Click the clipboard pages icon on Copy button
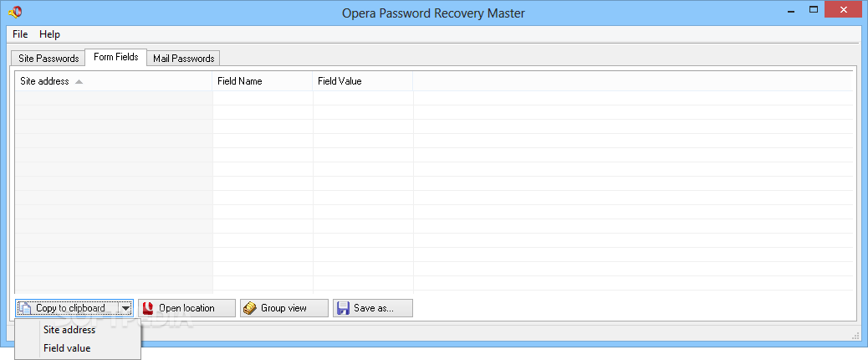Image resolution: width=868 pixels, height=360 pixels. (x=25, y=308)
